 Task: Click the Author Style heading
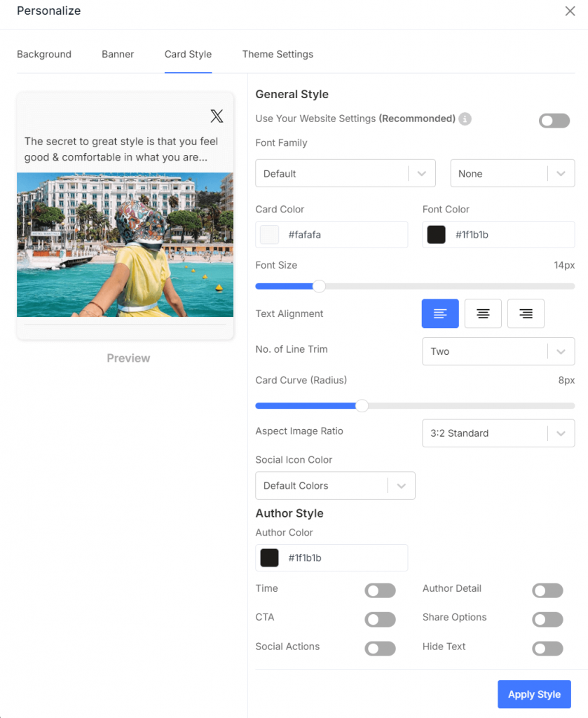point(289,513)
